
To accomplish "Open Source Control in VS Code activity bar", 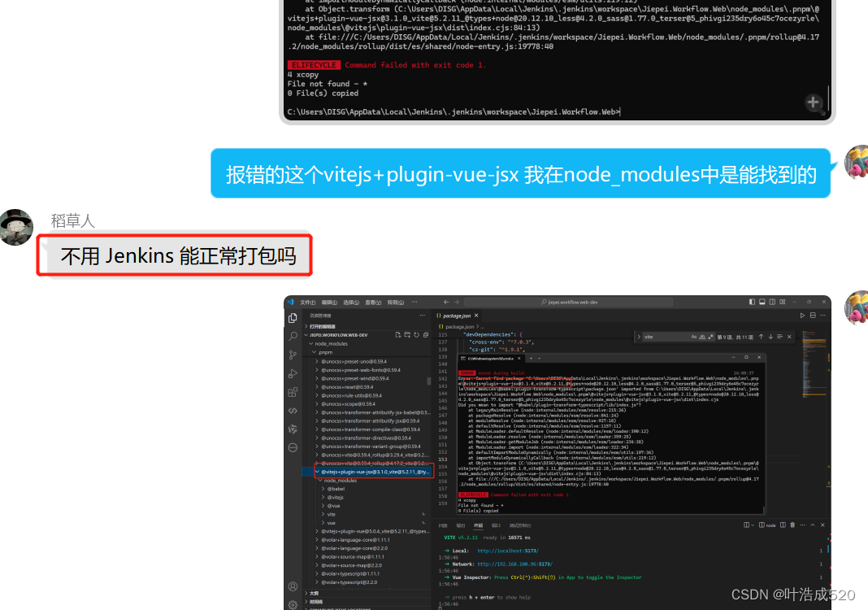I will [293, 355].
